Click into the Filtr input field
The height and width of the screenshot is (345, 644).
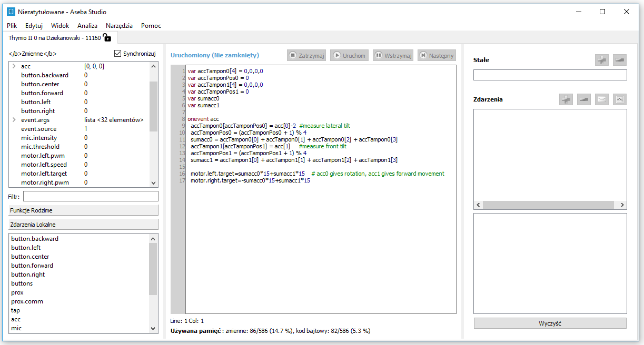[x=91, y=196]
